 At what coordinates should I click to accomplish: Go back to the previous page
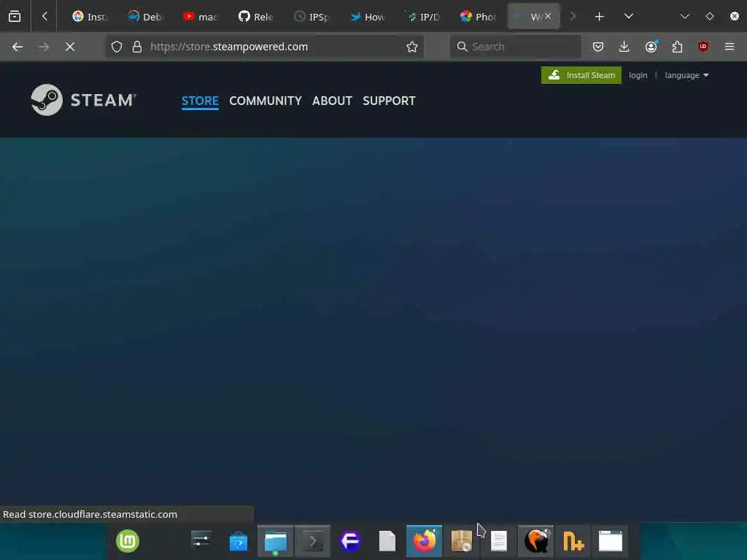point(18,47)
